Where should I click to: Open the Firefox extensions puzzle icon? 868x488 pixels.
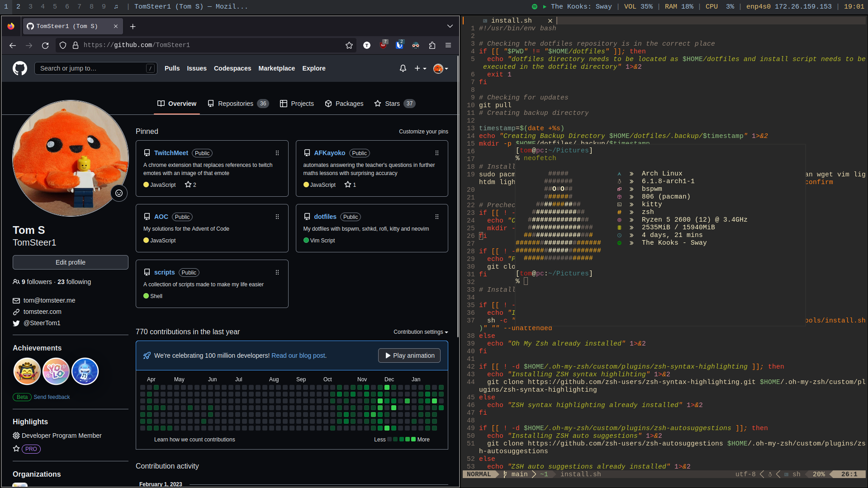(x=432, y=45)
